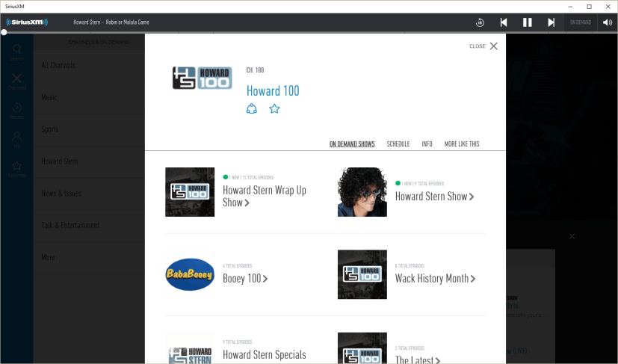Image resolution: width=618 pixels, height=364 pixels.
Task: Click the CH. 100 label
Action: [255, 70]
